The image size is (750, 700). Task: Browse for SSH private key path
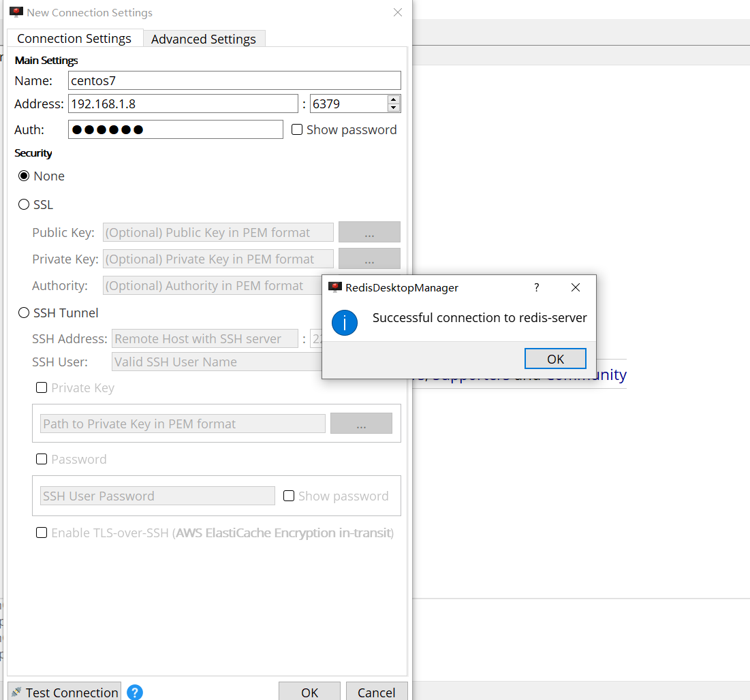pyautogui.click(x=361, y=423)
